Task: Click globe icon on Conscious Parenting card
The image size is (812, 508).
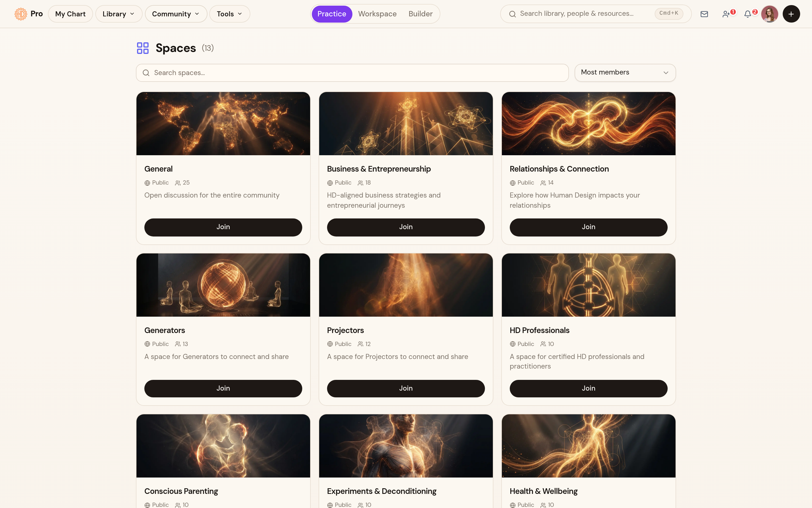Action: [x=147, y=505]
